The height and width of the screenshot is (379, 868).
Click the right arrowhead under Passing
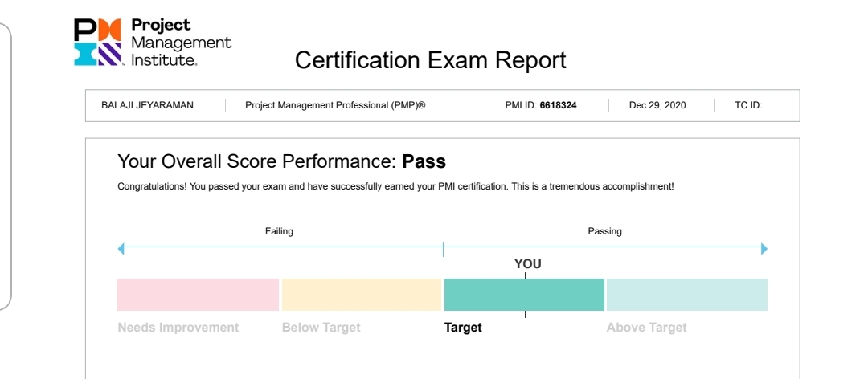click(764, 249)
